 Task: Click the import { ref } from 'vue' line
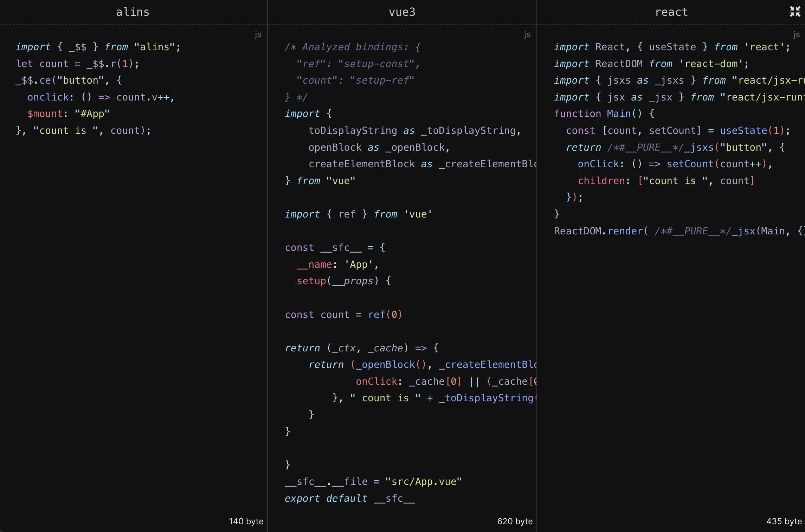[x=358, y=214]
